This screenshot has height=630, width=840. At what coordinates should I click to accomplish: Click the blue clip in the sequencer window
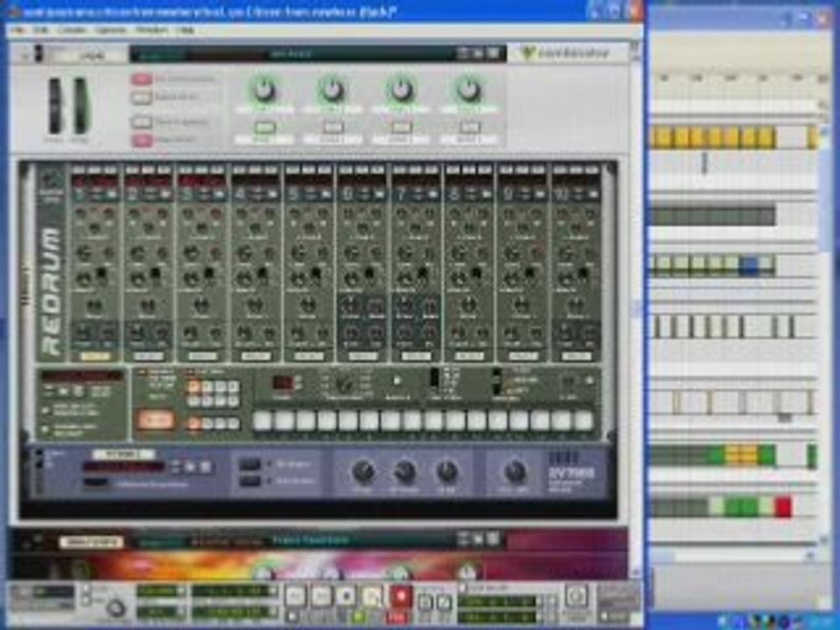click(x=750, y=266)
